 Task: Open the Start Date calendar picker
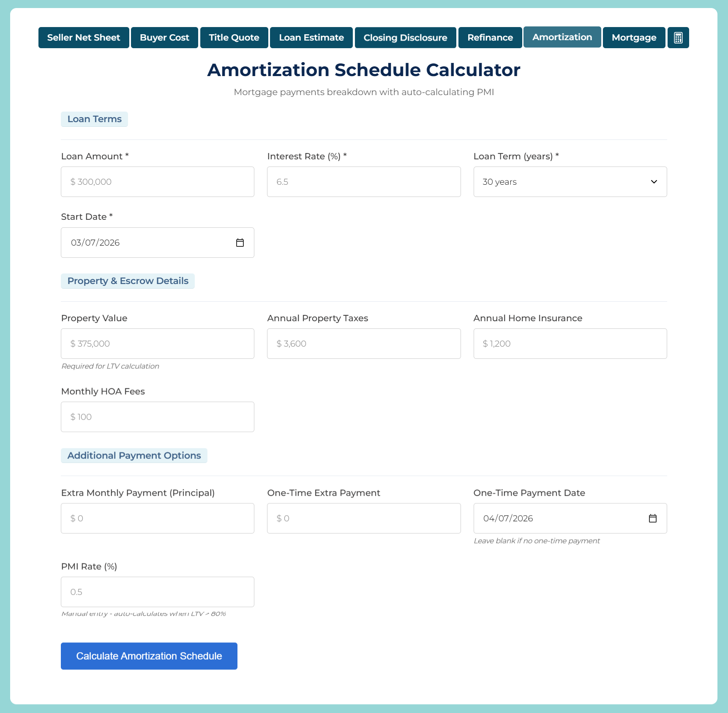pyautogui.click(x=240, y=243)
